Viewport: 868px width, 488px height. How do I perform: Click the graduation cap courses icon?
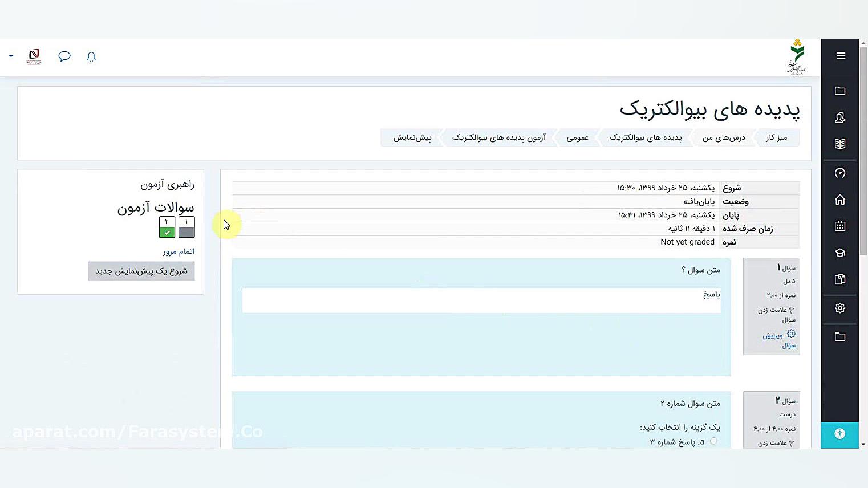click(x=839, y=253)
